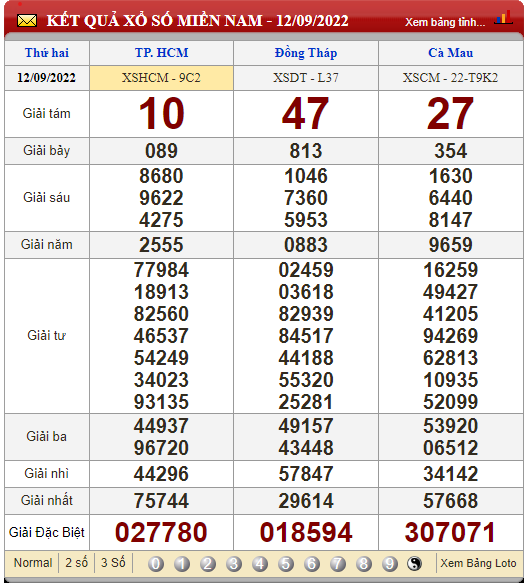Select digit 3 circle filter
The height and width of the screenshot is (583, 527).
pos(234,564)
